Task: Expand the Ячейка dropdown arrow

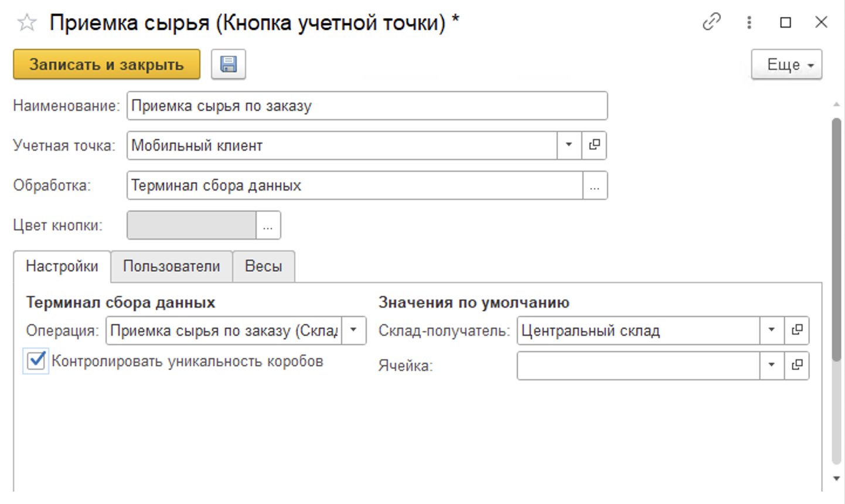Action: tap(771, 365)
